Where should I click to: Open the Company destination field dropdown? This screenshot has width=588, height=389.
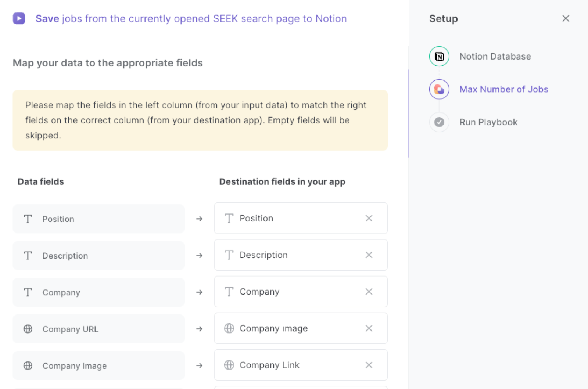click(x=301, y=292)
